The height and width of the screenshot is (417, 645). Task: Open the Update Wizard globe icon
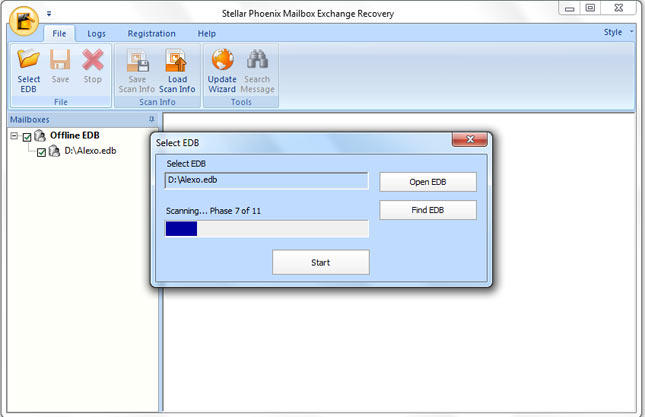coord(222,59)
